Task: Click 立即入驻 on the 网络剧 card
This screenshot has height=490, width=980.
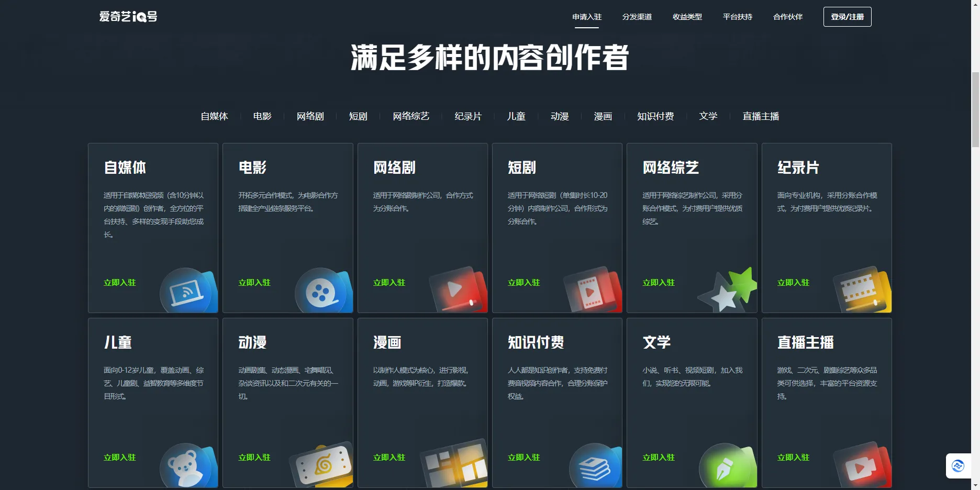Action: (389, 283)
